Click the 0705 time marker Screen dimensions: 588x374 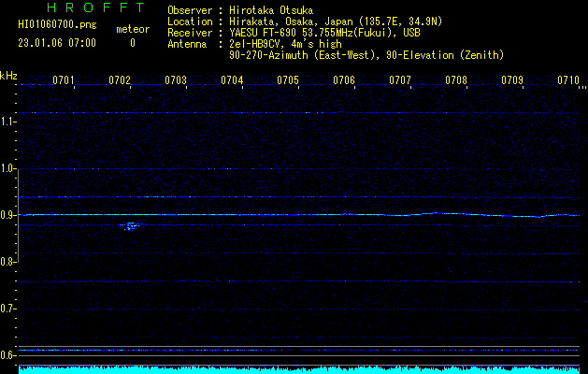288,80
